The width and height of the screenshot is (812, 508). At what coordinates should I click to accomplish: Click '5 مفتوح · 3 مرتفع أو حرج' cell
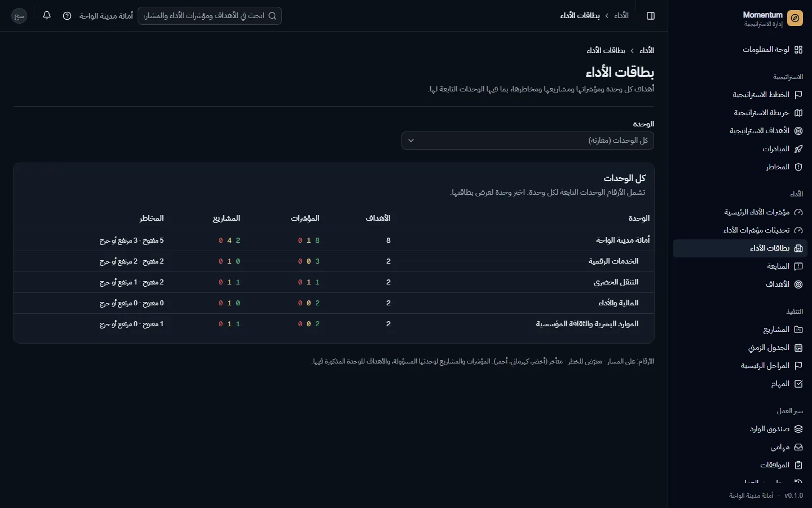pos(132,240)
